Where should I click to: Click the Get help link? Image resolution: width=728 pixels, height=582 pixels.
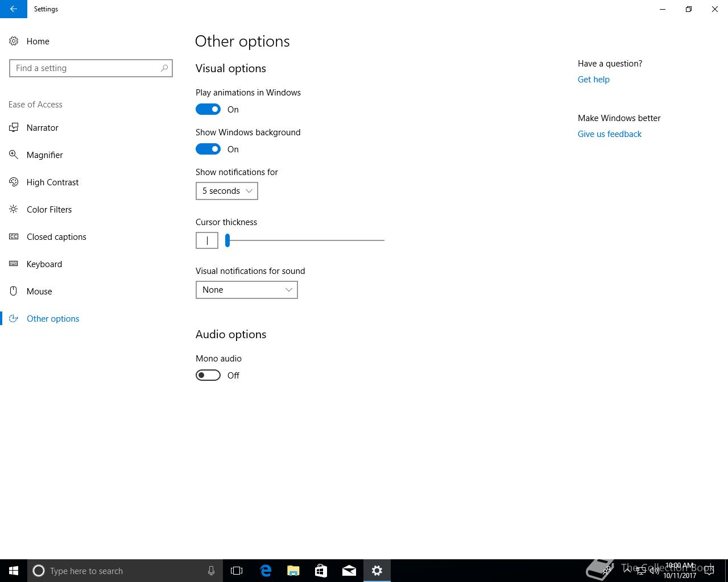click(593, 80)
